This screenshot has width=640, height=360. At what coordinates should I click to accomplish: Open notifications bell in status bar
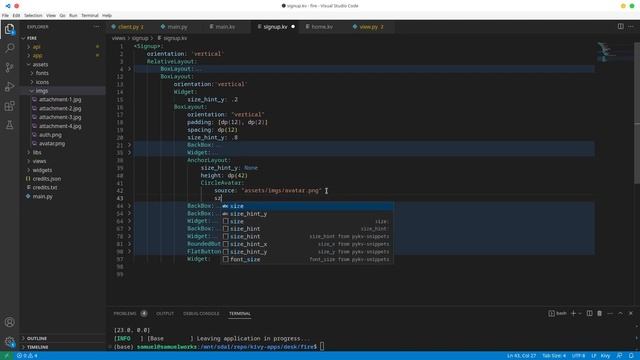631,356
